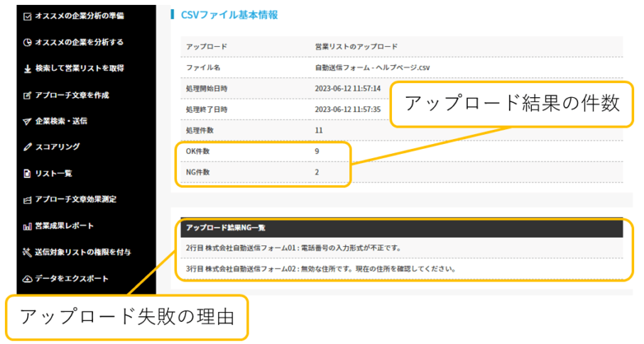Click the bar chart icon for 営業成果レポート

(x=28, y=226)
